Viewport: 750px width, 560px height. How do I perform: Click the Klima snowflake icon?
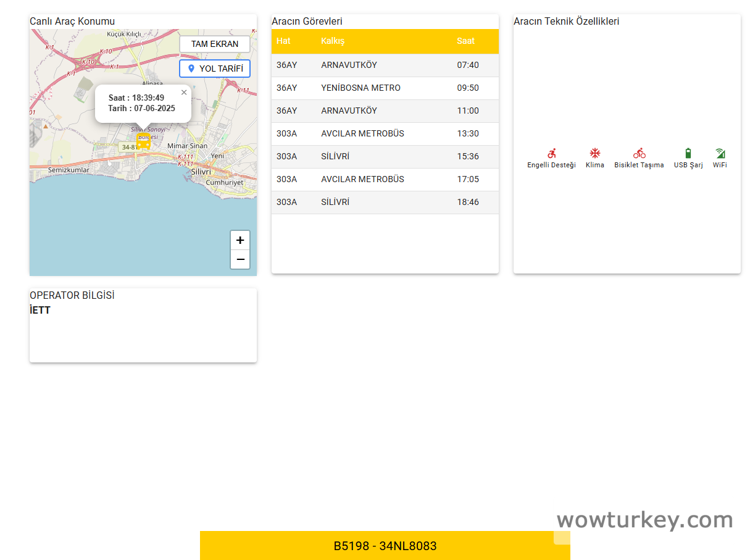tap(594, 153)
